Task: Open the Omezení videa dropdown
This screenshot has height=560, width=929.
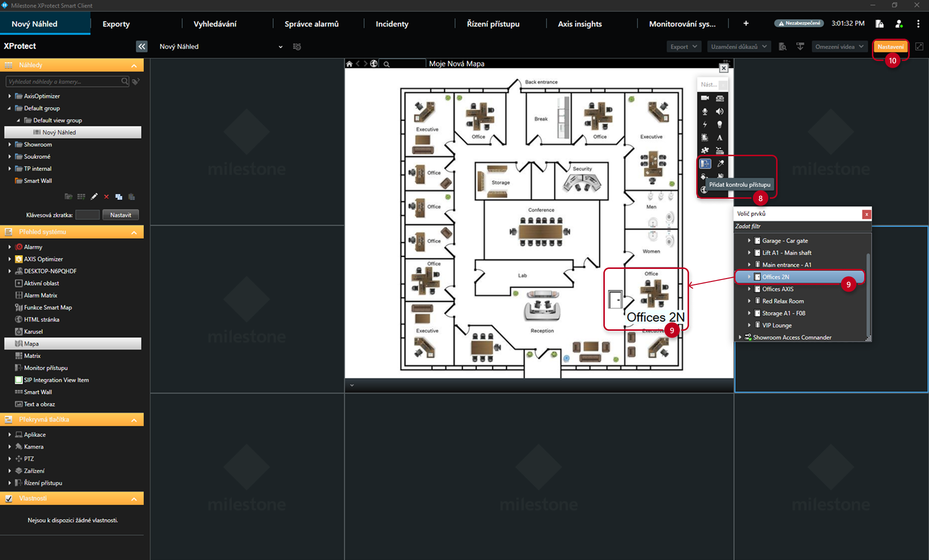Action: (x=839, y=46)
